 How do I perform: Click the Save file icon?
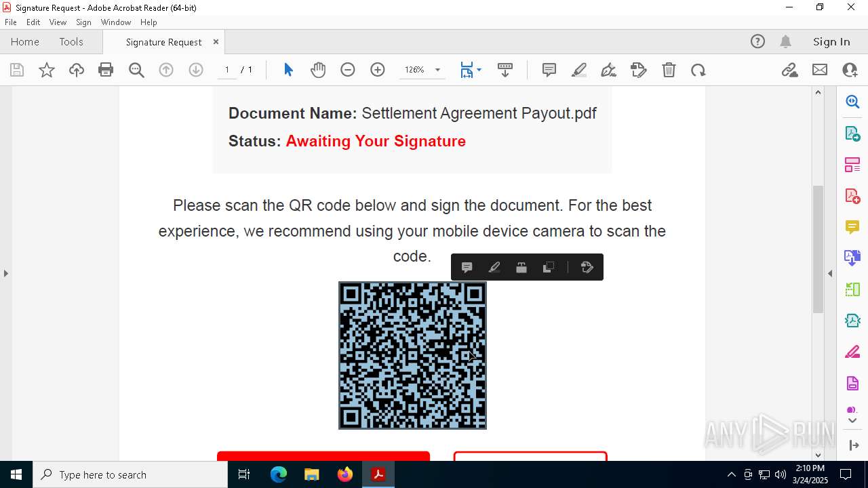click(x=17, y=70)
